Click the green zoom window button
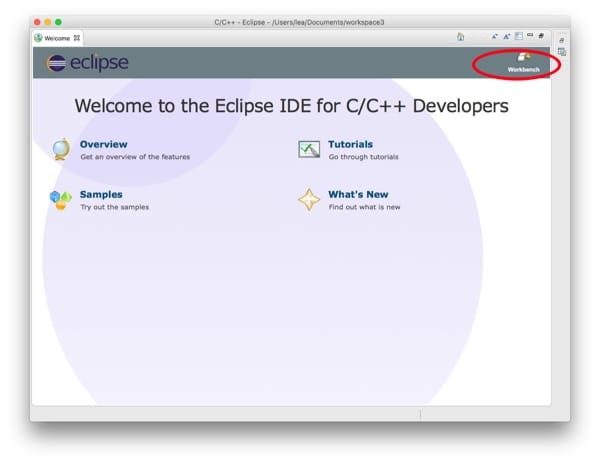600x464 pixels. point(58,22)
